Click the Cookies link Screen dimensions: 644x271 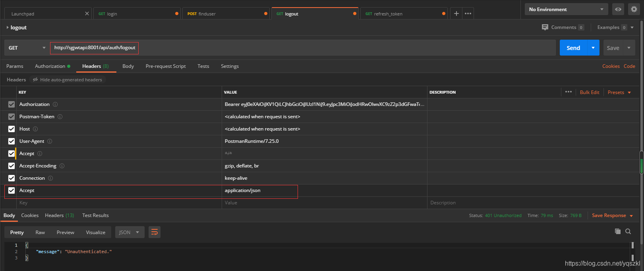click(x=611, y=66)
